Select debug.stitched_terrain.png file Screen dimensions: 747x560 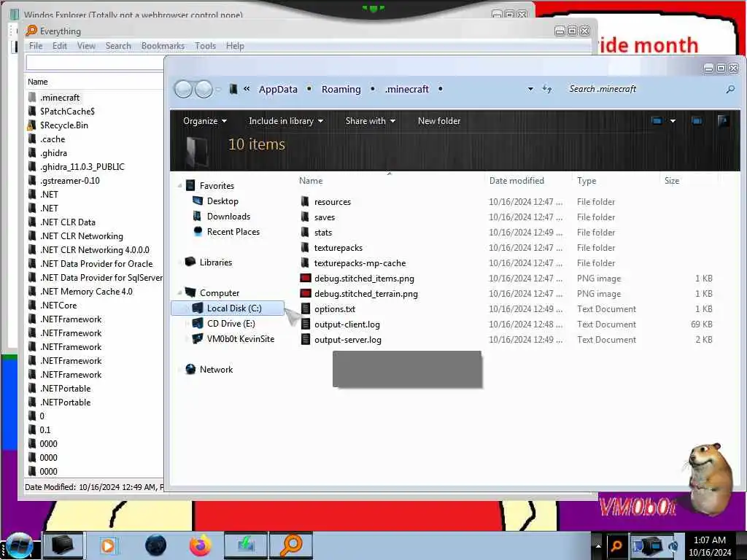[366, 294]
